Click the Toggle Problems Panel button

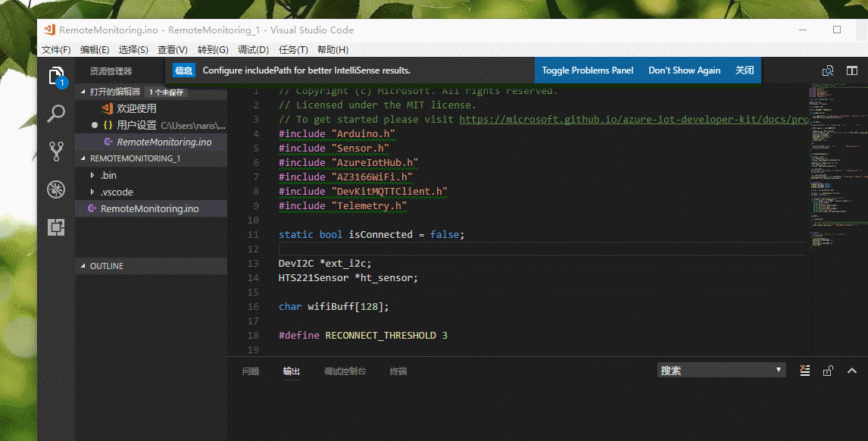coord(587,70)
